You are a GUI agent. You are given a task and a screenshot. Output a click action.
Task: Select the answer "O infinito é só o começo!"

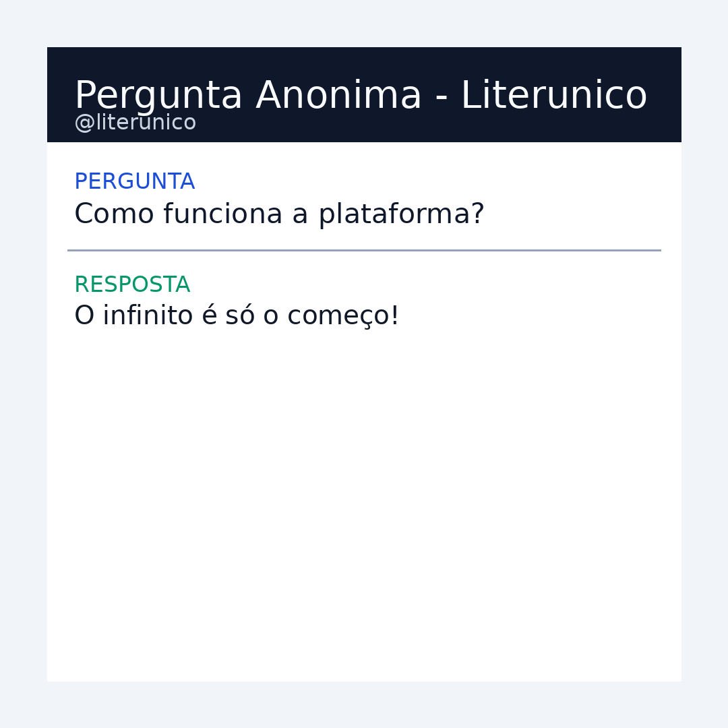pos(237,316)
